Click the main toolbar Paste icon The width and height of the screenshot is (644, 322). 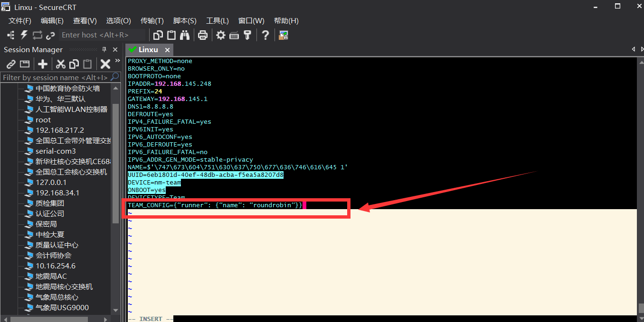[x=171, y=35]
